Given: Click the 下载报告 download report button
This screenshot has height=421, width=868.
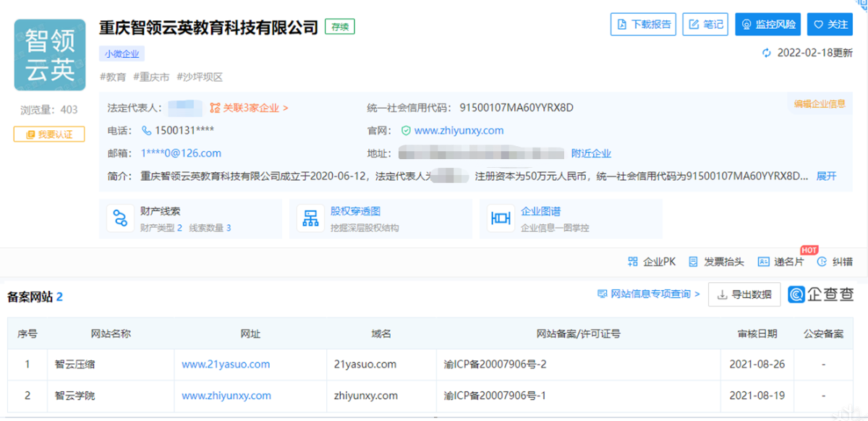Looking at the screenshot, I should (x=644, y=24).
